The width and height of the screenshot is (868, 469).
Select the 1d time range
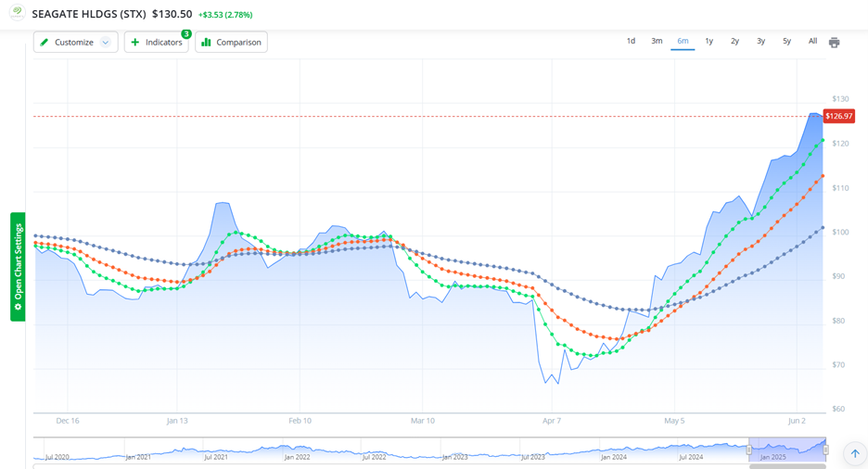pyautogui.click(x=631, y=41)
